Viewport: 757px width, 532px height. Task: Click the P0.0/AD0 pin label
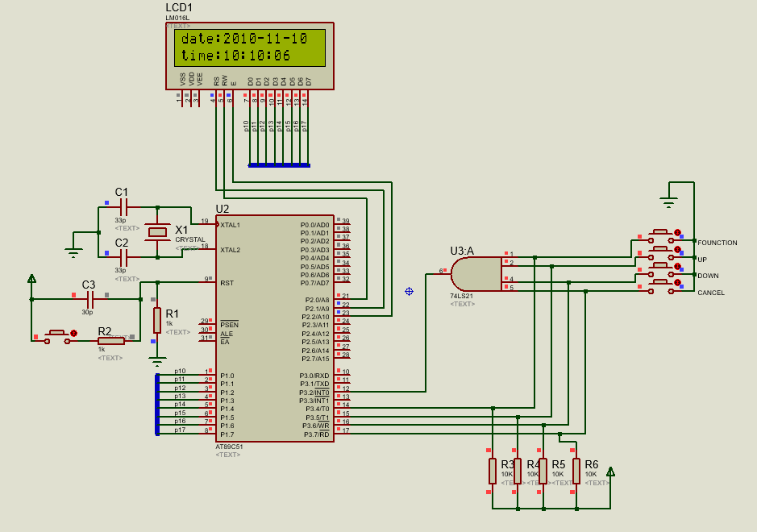[314, 225]
